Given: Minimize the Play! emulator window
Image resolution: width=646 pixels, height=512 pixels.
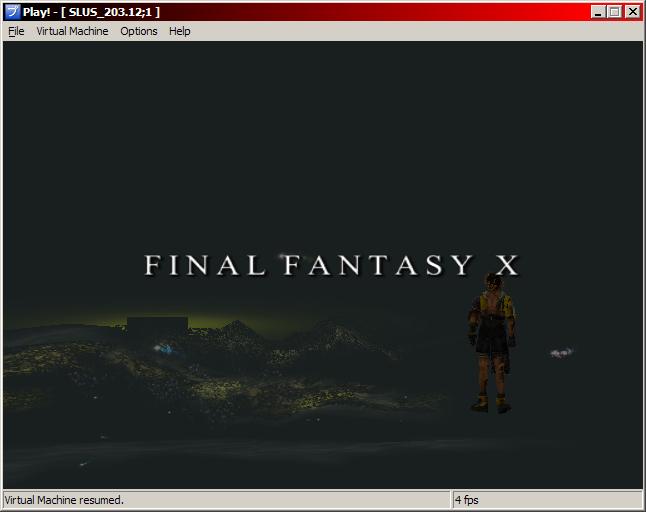Looking at the screenshot, I should [x=598, y=12].
